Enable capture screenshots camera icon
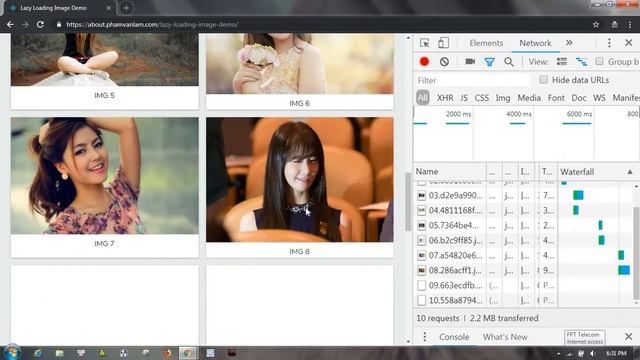 tap(470, 61)
